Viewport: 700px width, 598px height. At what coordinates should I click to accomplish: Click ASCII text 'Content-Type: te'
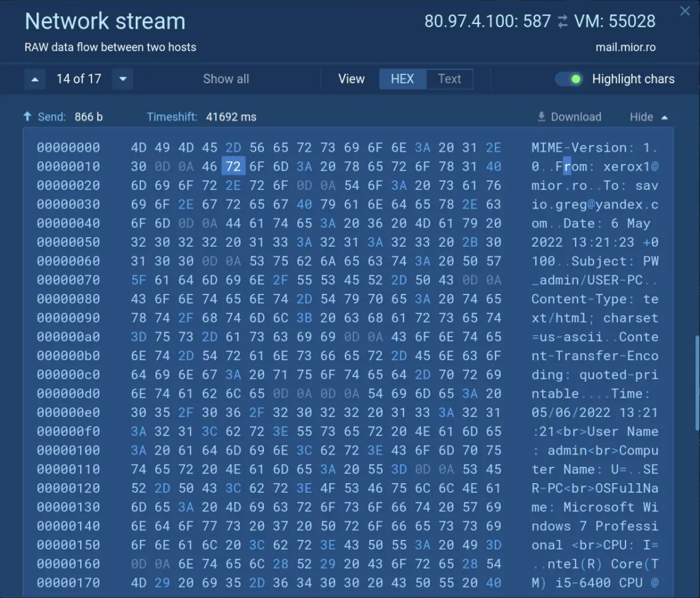595,299
